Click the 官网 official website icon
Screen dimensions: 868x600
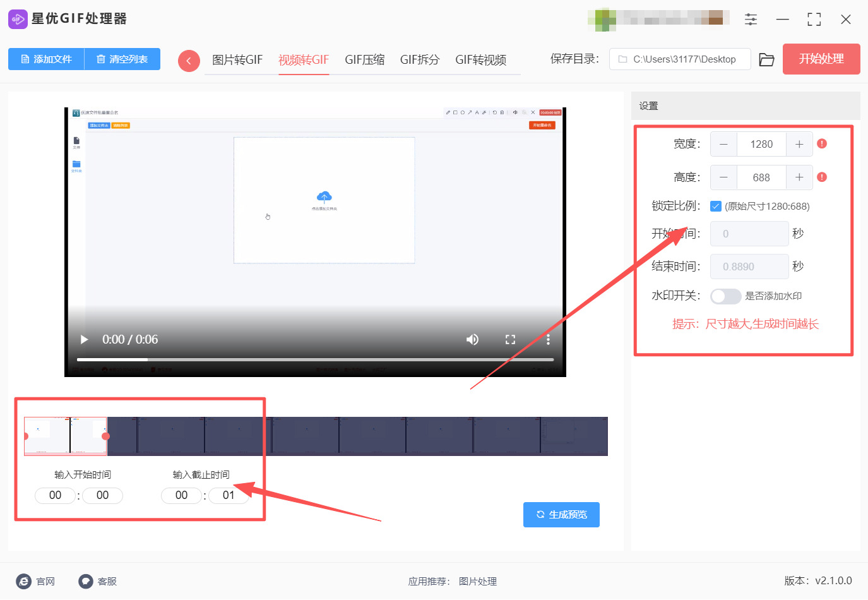pos(23,581)
